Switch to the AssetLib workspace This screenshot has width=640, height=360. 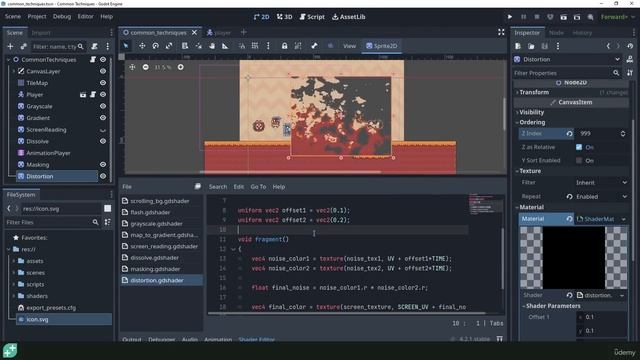pos(349,17)
